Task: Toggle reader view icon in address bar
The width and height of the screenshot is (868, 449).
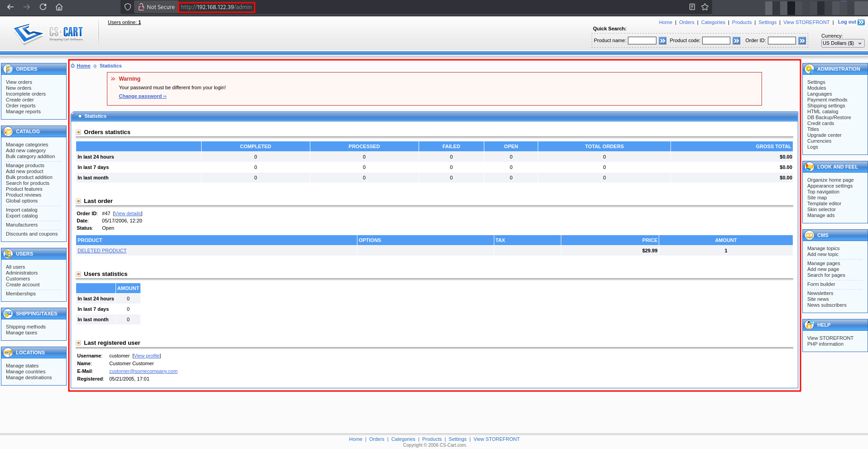Action: [692, 7]
